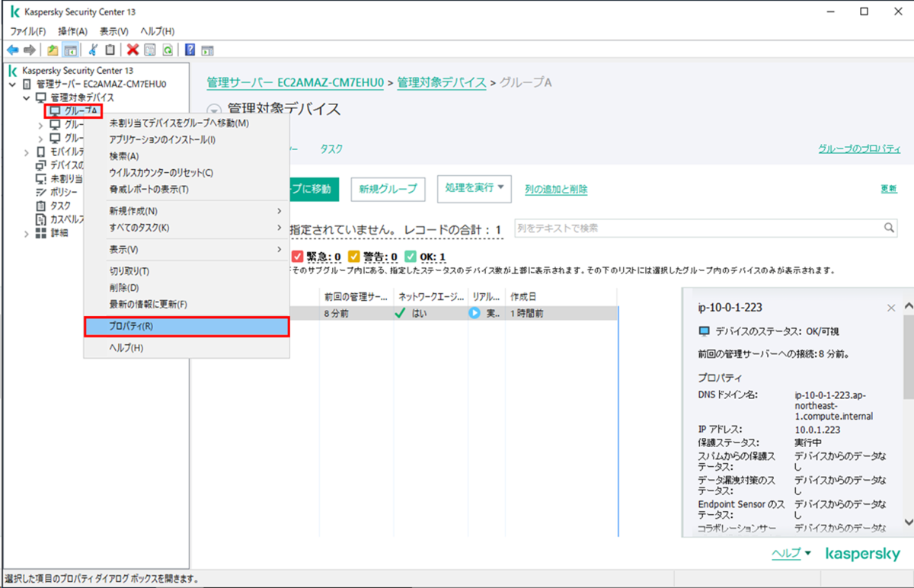The width and height of the screenshot is (914, 588).
Task: Switch to the タスク tab
Action: tap(331, 149)
